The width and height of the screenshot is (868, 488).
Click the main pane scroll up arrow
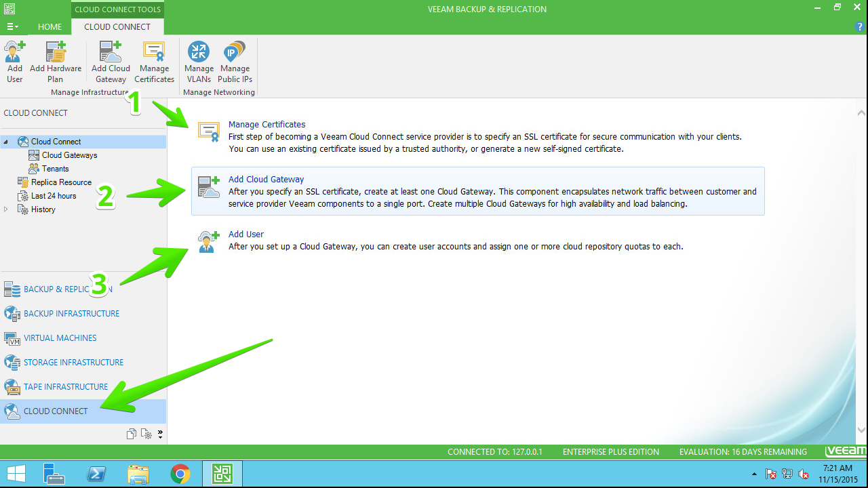[861, 113]
